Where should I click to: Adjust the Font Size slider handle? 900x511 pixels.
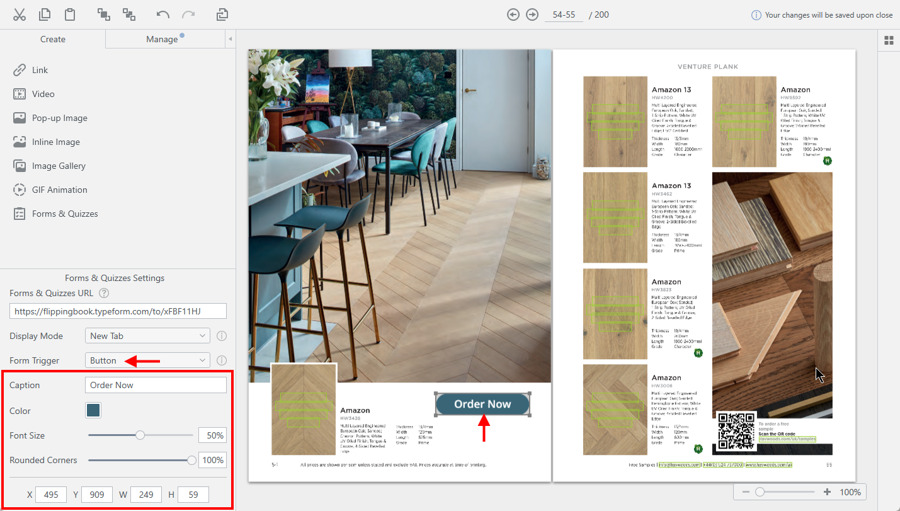coord(140,435)
